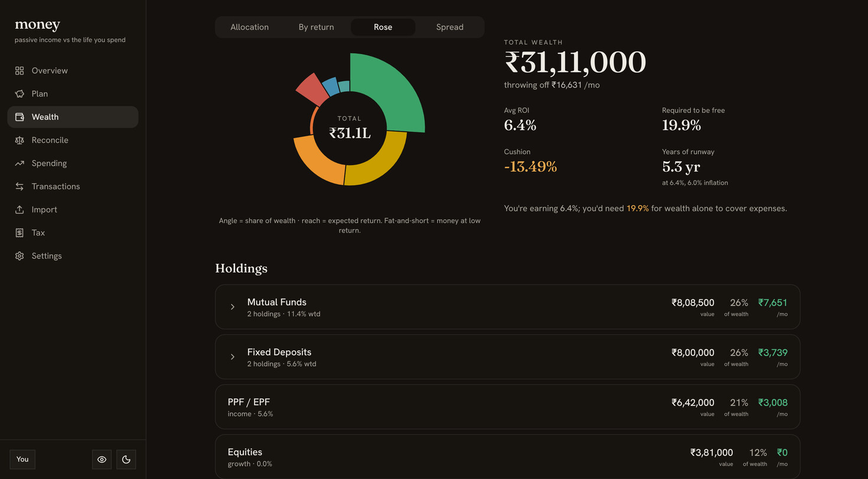Image resolution: width=868 pixels, height=479 pixels.
Task: Click the Wealth wallet icon
Action: [19, 117]
